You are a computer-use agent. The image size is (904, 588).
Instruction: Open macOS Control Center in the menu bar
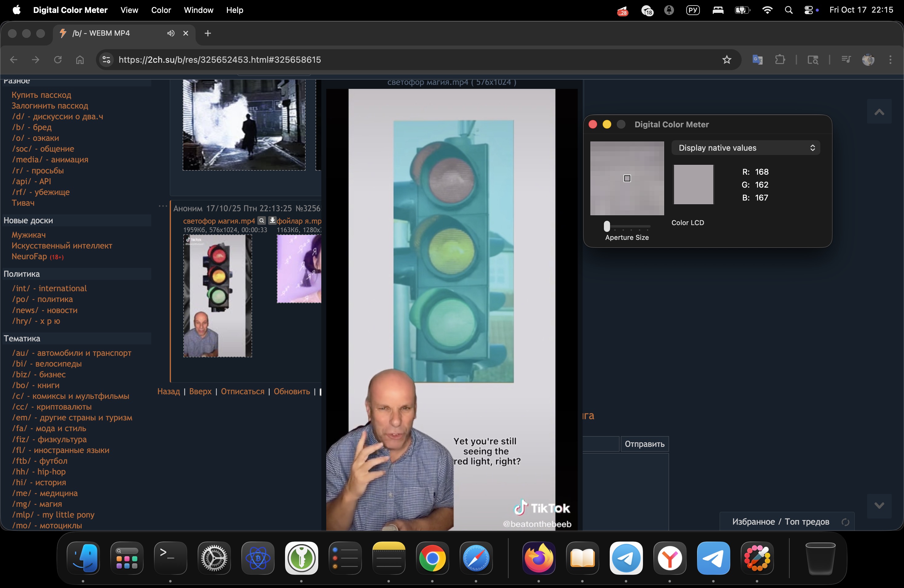point(808,10)
